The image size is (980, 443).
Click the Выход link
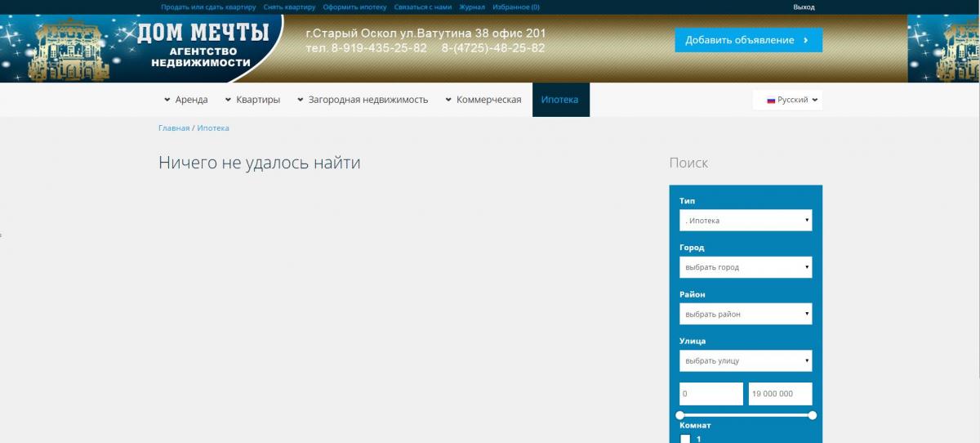804,7
